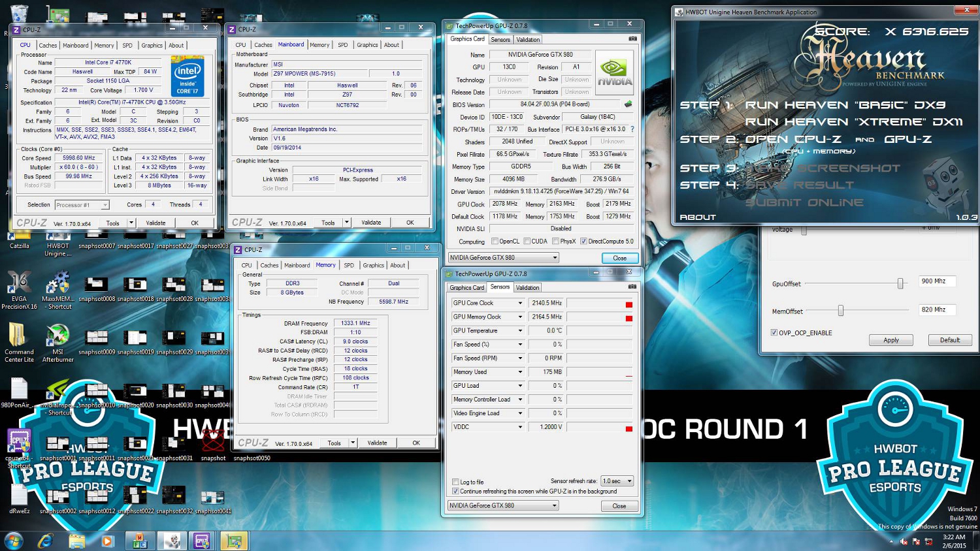Expand the GPU Core Clock sensor dropdown

click(520, 303)
